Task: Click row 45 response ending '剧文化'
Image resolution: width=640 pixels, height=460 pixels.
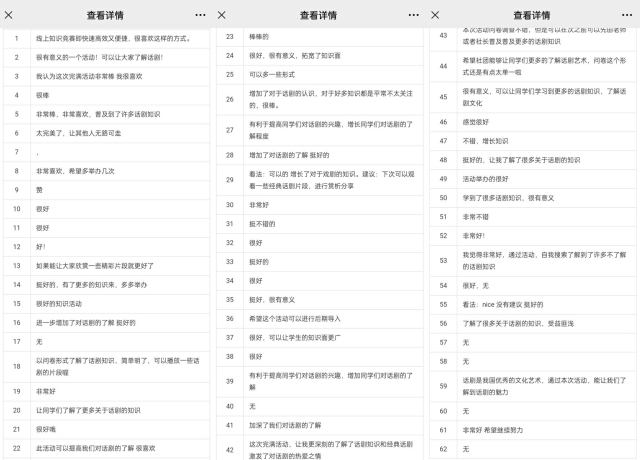Action: click(x=544, y=97)
